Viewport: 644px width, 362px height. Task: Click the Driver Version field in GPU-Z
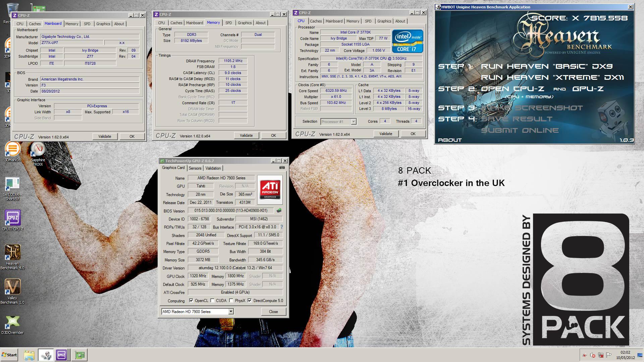pos(235,268)
